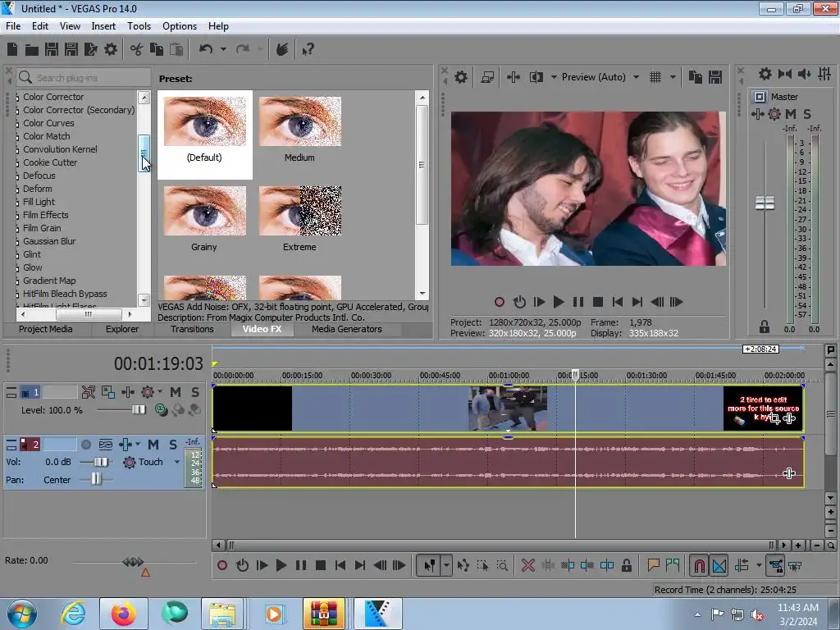The height and width of the screenshot is (630, 840).
Task: Solo the Master bus
Action: [807, 113]
